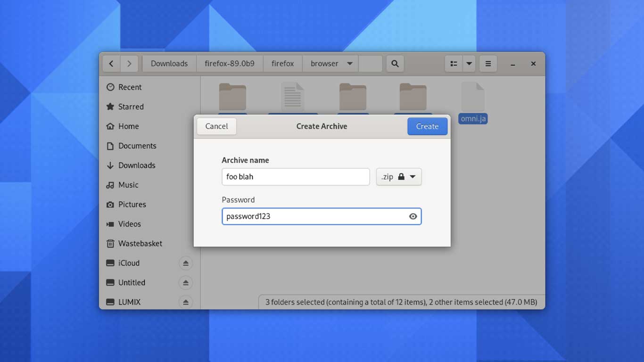Click the music note icon
Screen dimensions: 644x362
click(x=110, y=185)
